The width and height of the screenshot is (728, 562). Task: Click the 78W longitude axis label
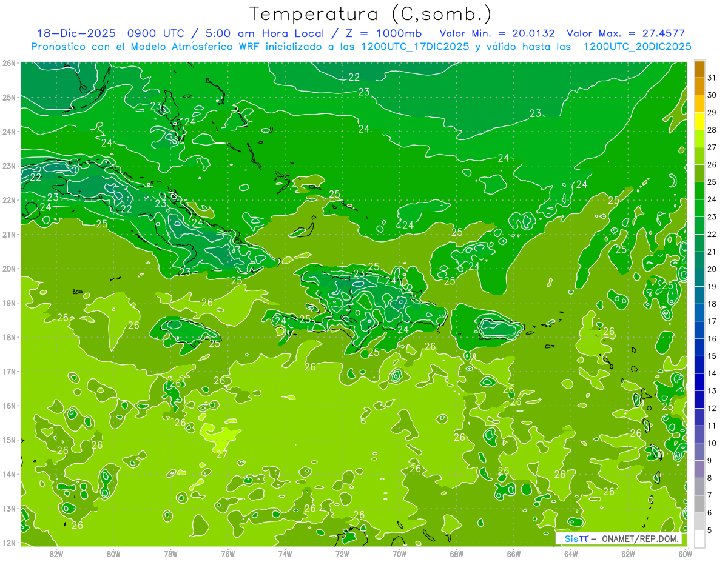click(x=170, y=554)
